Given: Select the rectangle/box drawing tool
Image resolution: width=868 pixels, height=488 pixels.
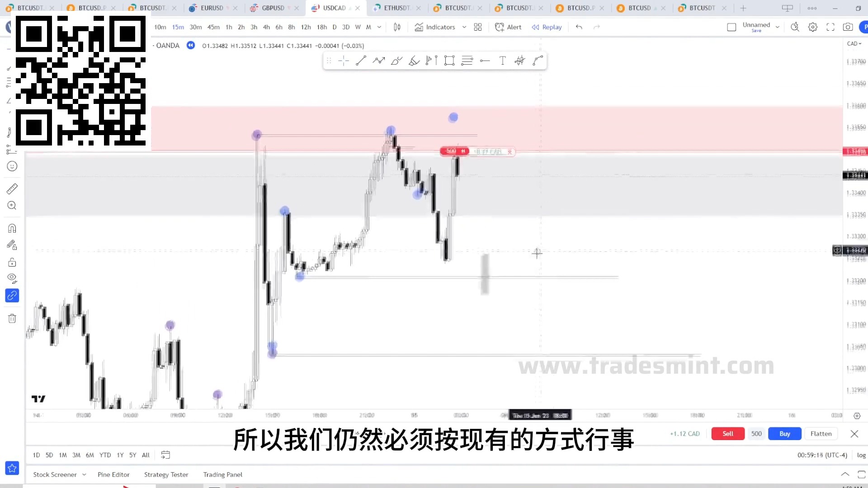Looking at the screenshot, I should click(x=449, y=60).
